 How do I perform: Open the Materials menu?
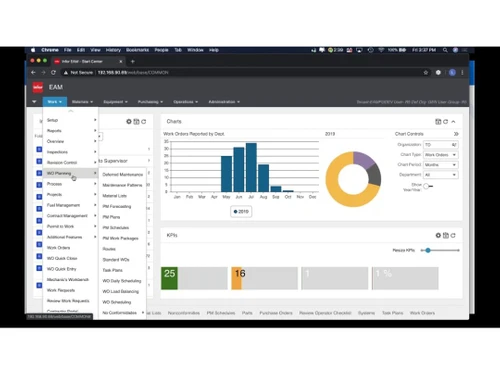(x=82, y=102)
